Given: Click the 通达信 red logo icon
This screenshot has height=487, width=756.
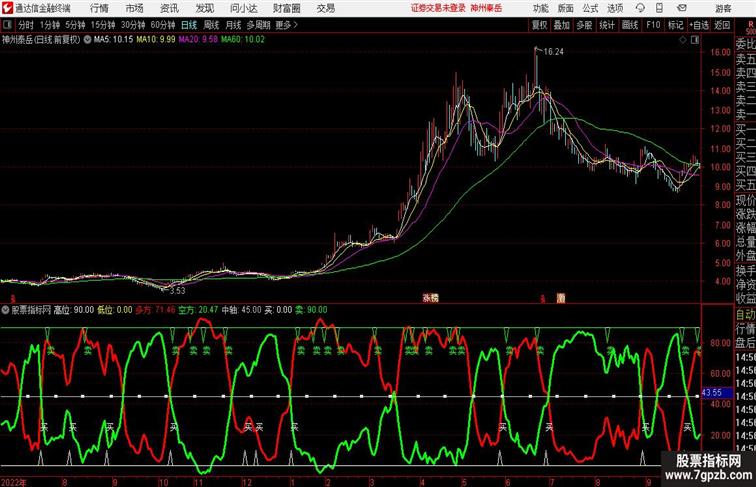Looking at the screenshot, I should click(x=7, y=8).
